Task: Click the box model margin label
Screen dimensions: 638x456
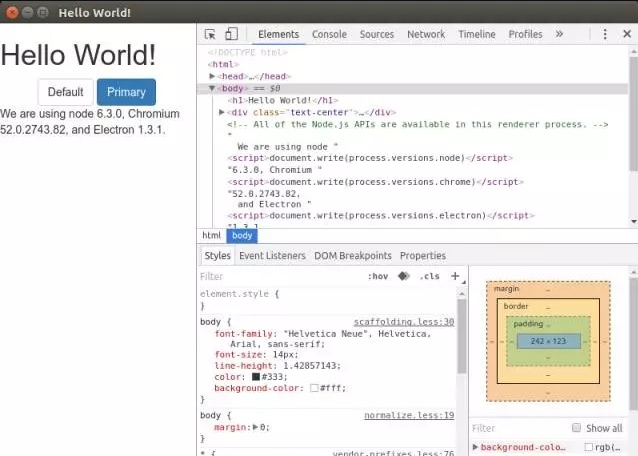Action: tap(506, 288)
